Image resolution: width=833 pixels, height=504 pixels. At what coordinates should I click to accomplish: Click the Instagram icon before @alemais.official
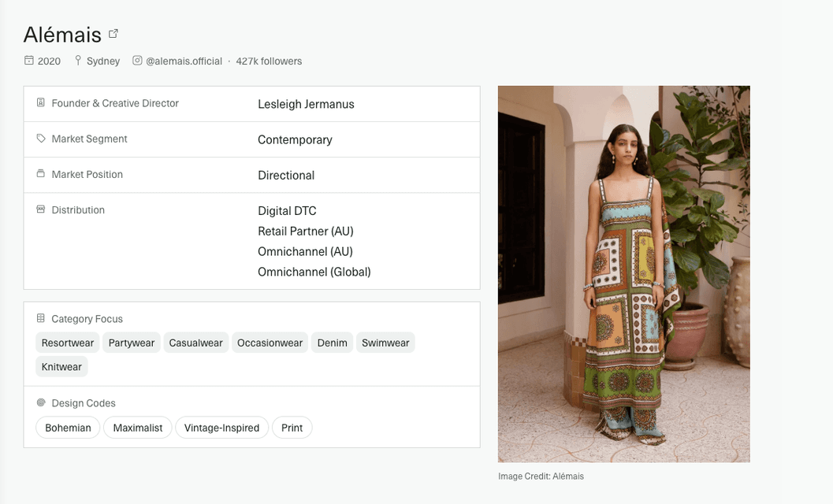137,61
